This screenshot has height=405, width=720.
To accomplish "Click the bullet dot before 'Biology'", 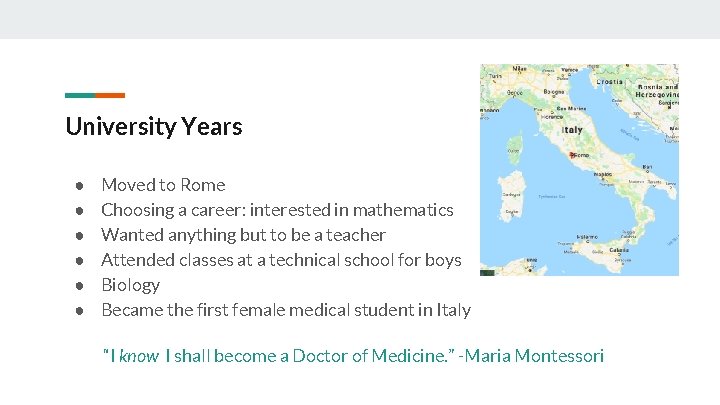I will (77, 285).
